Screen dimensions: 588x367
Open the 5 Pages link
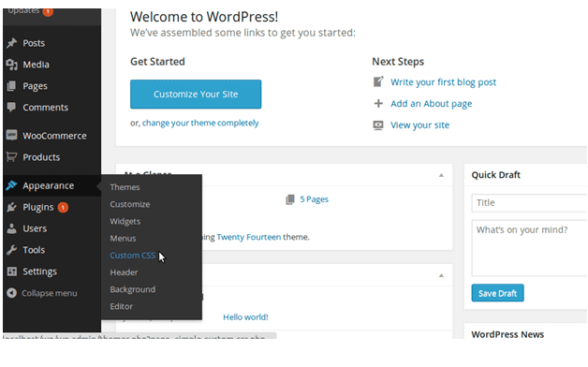(314, 199)
